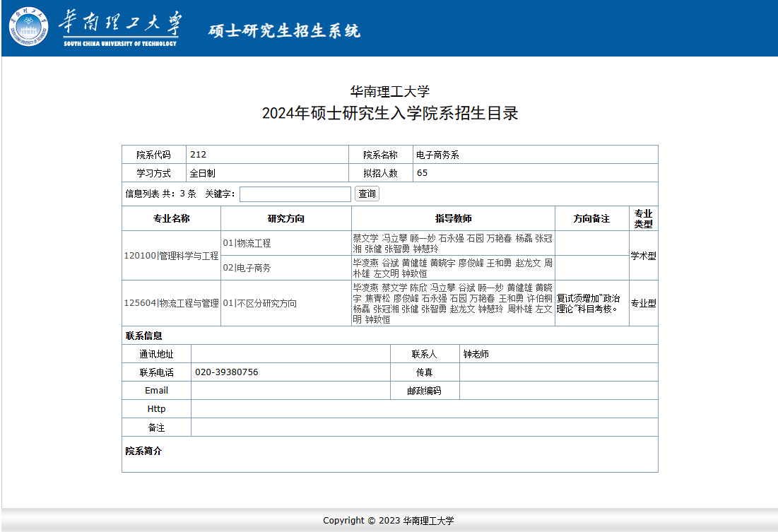
Task: Click the 联系信息 section heading
Action: click(144, 336)
